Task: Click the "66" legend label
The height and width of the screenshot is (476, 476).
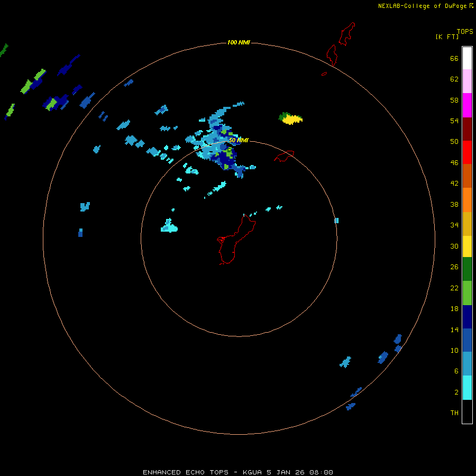Action: pos(454,58)
